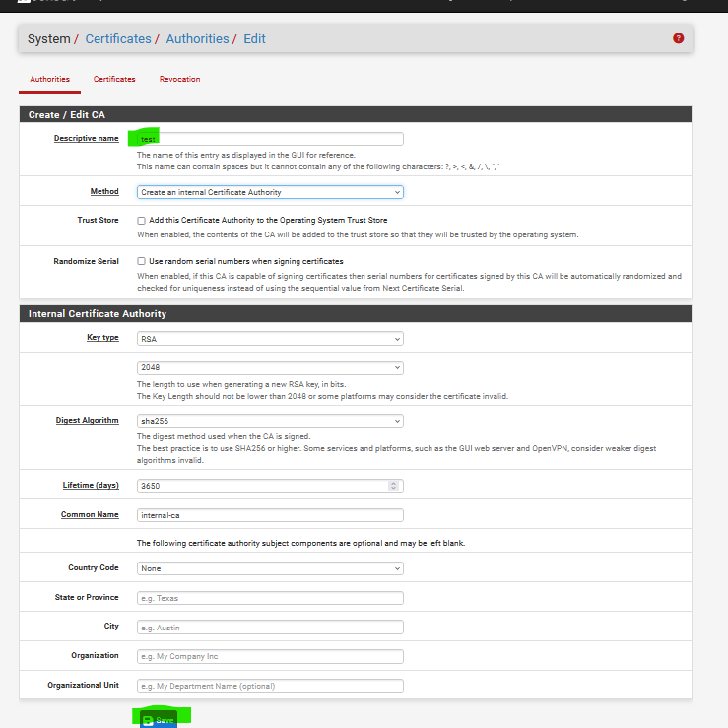Toggle Use random serial numbers checkbox
Viewport: 728px width, 728px height.
point(142,261)
